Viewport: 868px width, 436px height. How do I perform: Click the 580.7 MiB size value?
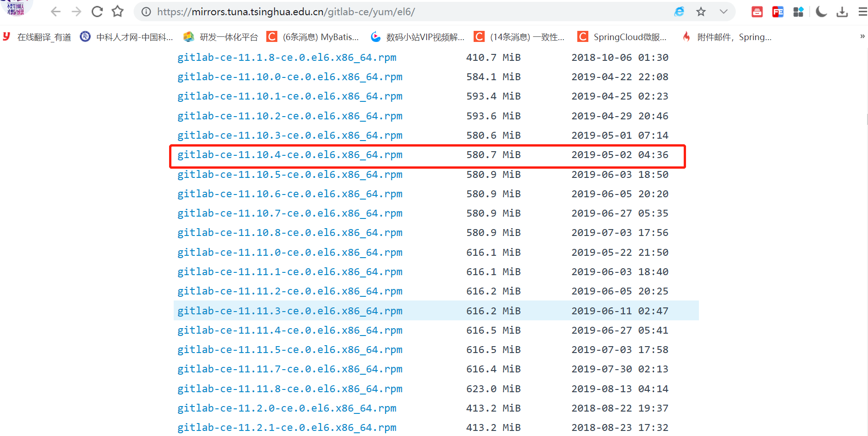493,155
